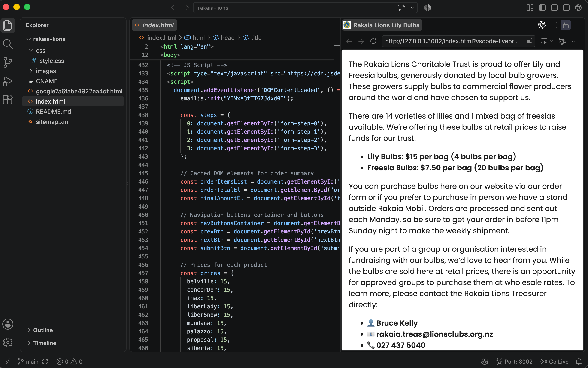Expand the chat dropdown arrow in title bar

412,8
